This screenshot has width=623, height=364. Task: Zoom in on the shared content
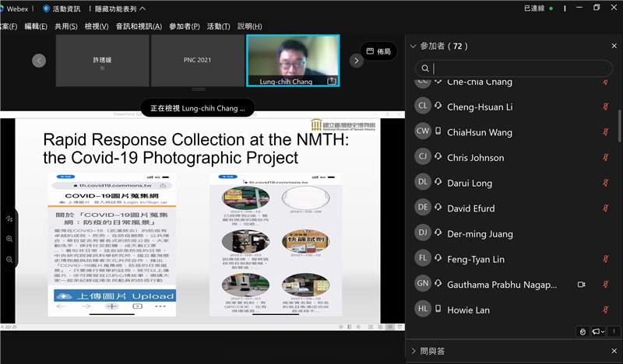[9, 239]
